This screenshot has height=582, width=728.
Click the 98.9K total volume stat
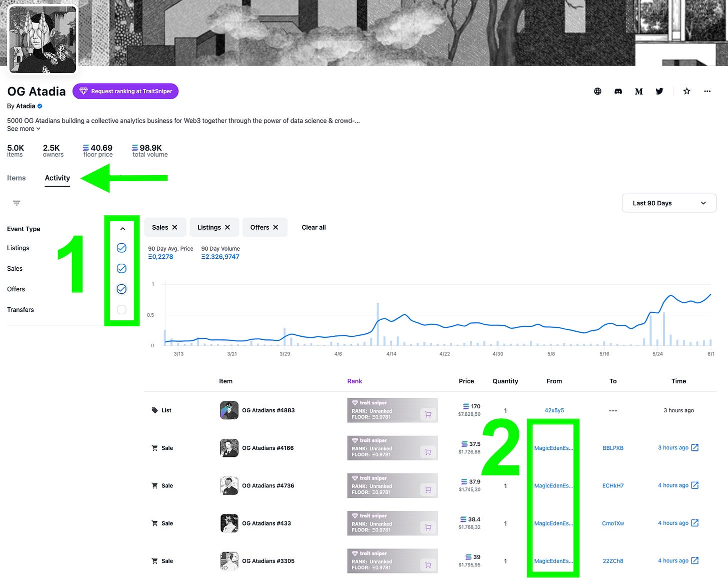(x=150, y=151)
